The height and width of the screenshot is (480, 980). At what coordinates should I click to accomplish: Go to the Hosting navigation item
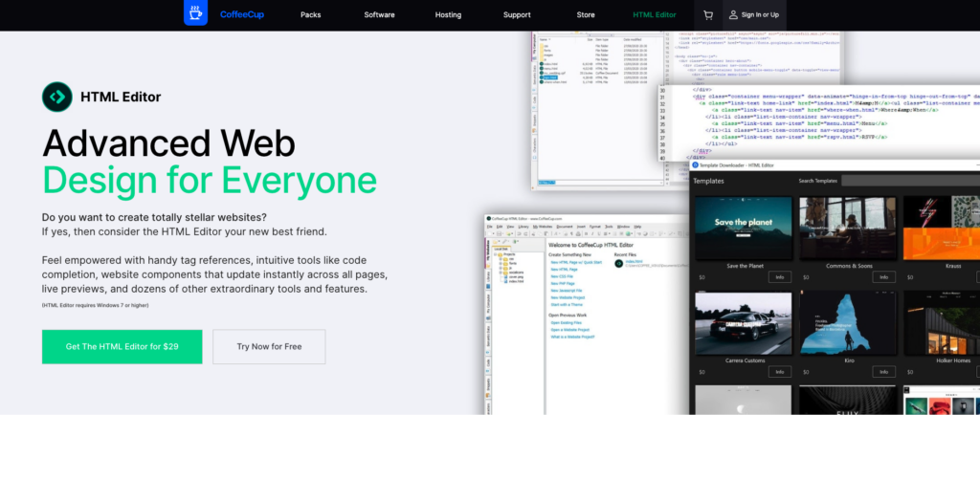448,15
